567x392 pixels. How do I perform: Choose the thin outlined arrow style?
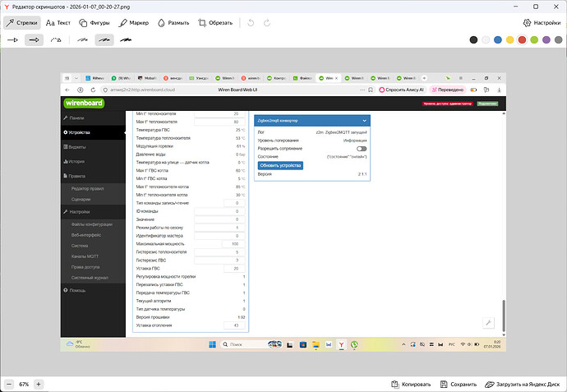pyautogui.click(x=13, y=39)
